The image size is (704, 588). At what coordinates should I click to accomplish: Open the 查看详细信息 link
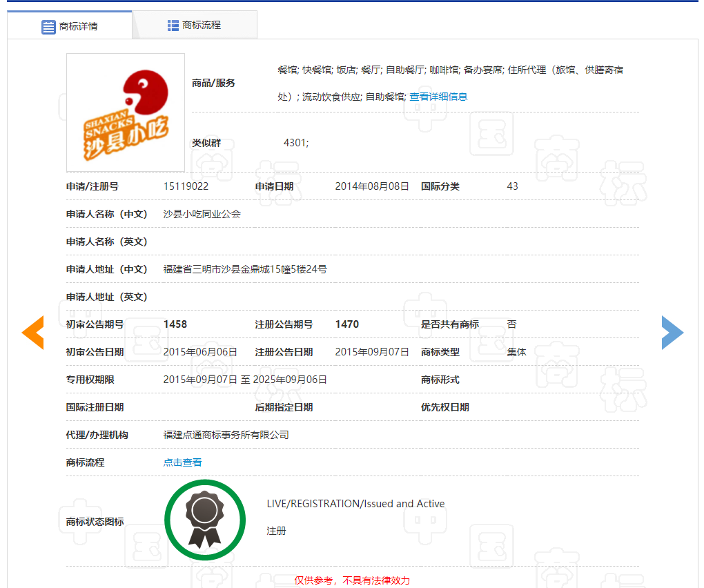pyautogui.click(x=438, y=97)
